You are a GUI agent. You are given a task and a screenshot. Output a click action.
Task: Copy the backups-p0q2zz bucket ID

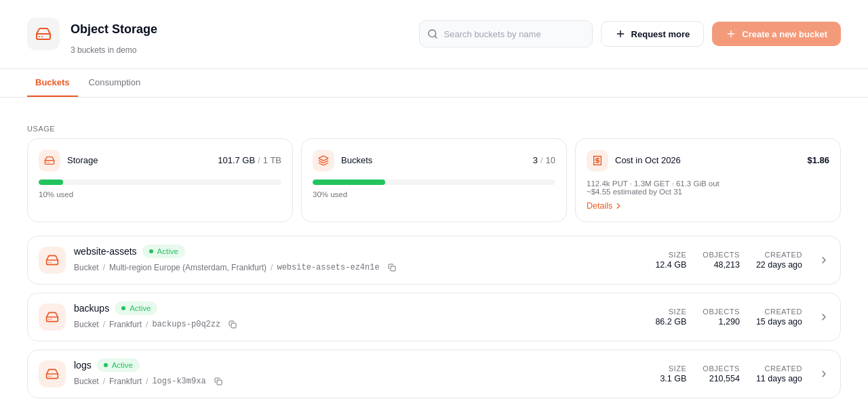click(x=233, y=324)
